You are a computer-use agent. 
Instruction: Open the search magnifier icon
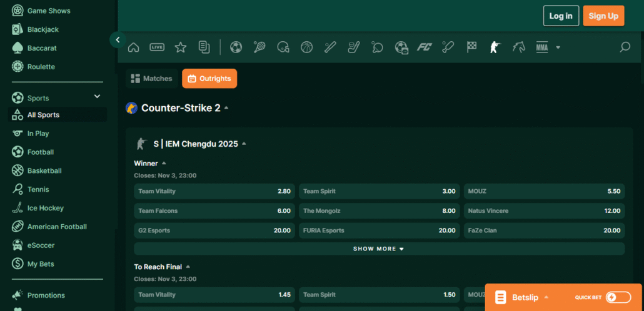tap(624, 47)
